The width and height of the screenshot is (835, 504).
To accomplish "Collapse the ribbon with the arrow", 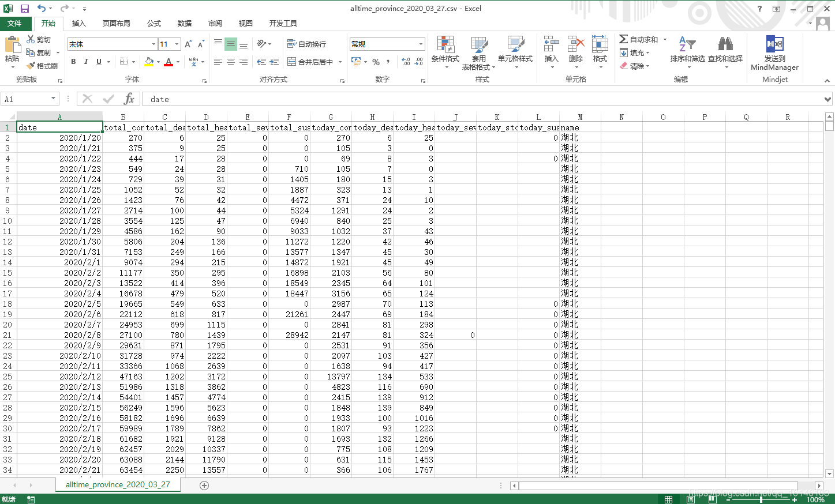I will tap(827, 81).
